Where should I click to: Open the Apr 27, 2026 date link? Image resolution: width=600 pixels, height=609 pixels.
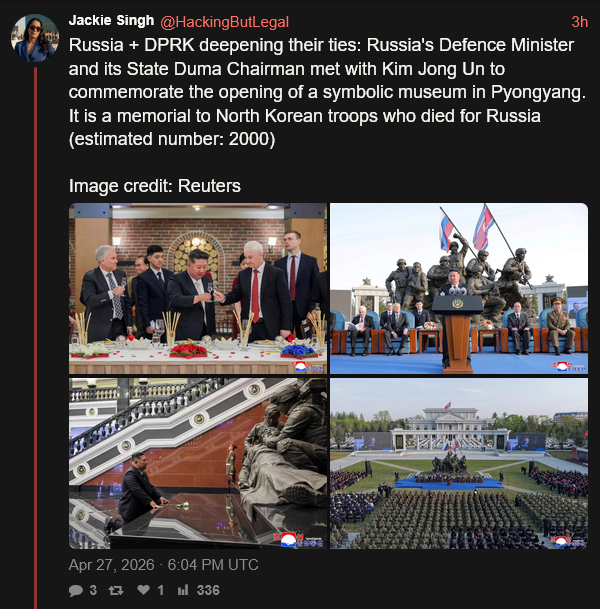pyautogui.click(x=111, y=565)
